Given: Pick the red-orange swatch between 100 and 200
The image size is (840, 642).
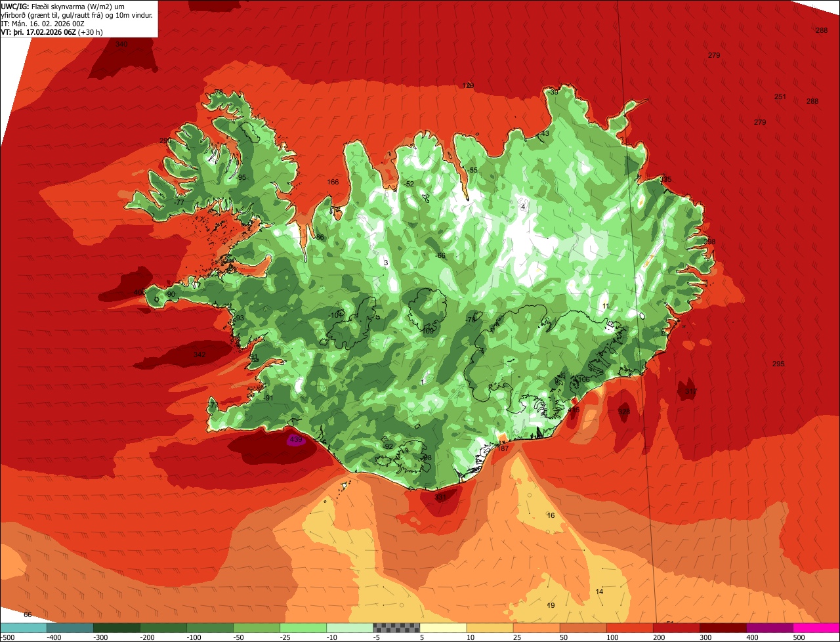Looking at the screenshot, I should click(629, 628).
